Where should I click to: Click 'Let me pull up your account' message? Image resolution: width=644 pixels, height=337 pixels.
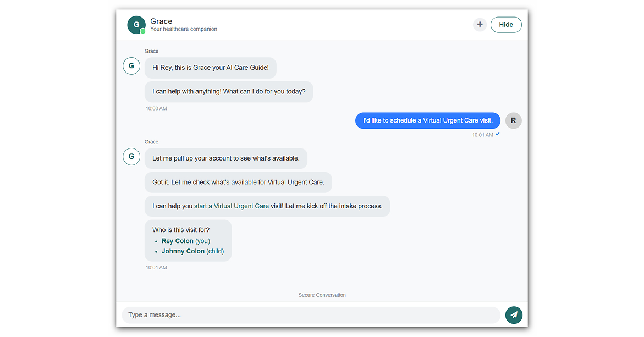(x=226, y=158)
